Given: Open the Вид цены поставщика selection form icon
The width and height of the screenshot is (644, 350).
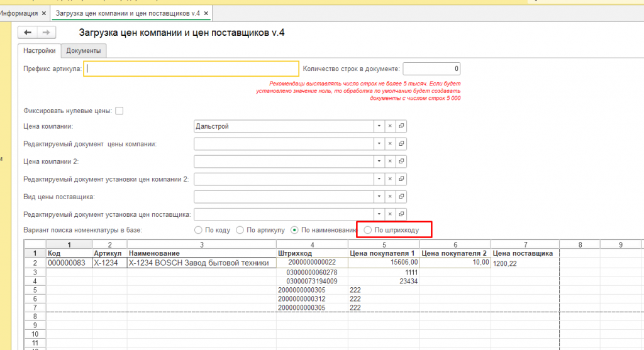Looking at the screenshot, I should click(401, 197).
